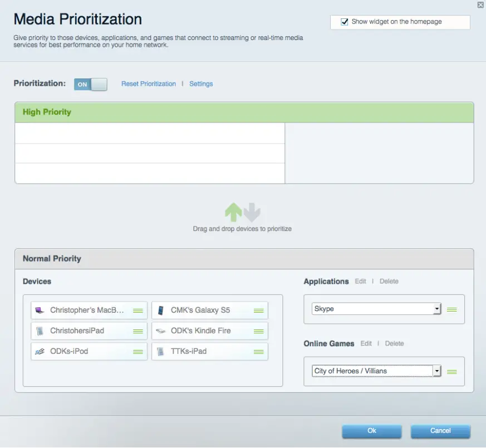This screenshot has width=486, height=448.
Task: Click the laptop icon beside Christopher's MacB...
Action: [39, 310]
